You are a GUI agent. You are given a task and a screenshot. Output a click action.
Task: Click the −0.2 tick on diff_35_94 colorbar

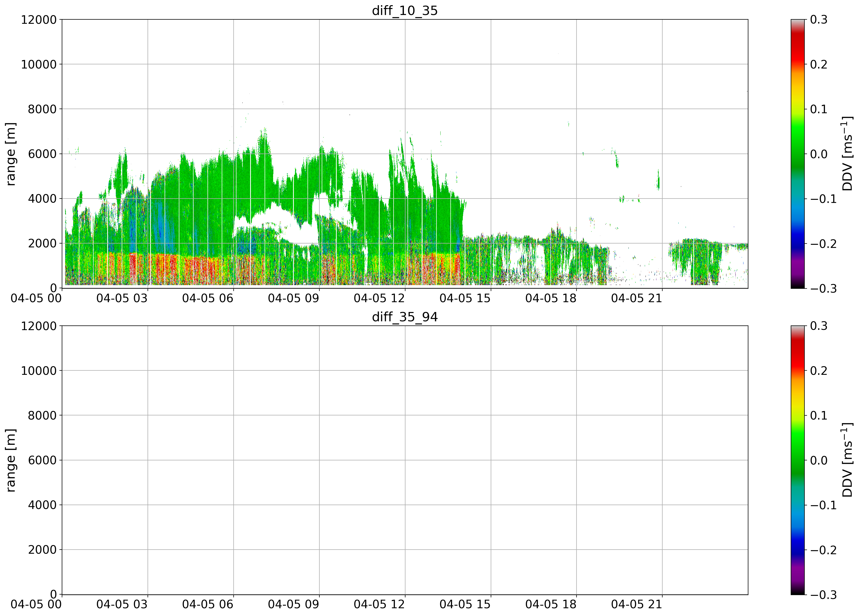click(824, 550)
